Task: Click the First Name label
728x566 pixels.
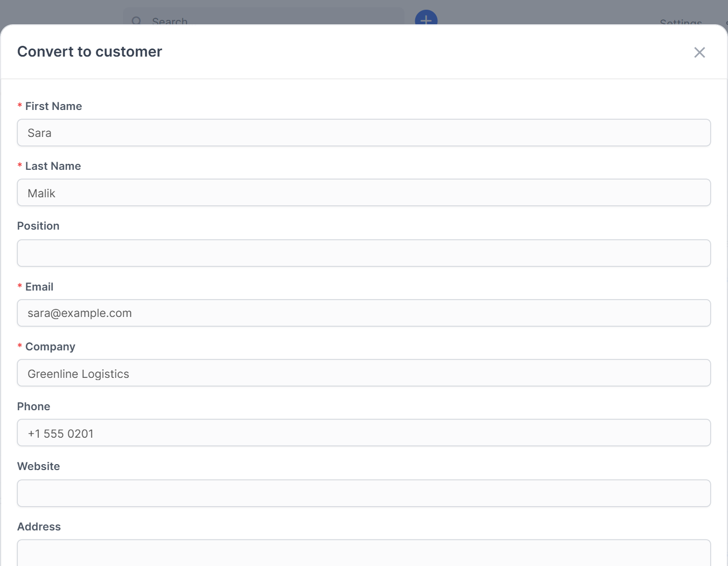Action: [x=53, y=106]
